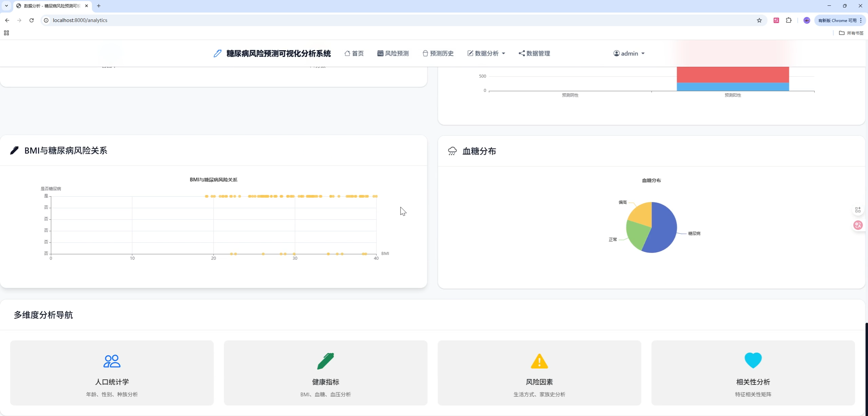Click the 有新版 Chrome 可用 update button

836,20
